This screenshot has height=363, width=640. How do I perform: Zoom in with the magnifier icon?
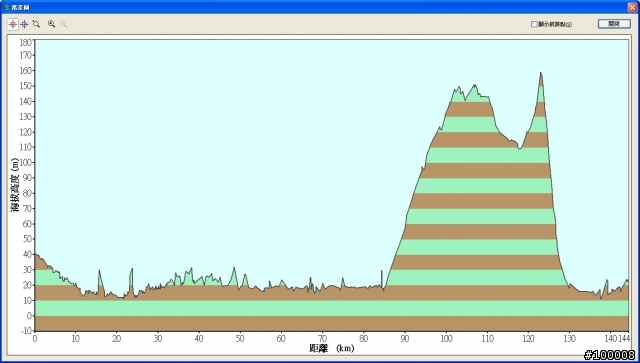point(51,24)
